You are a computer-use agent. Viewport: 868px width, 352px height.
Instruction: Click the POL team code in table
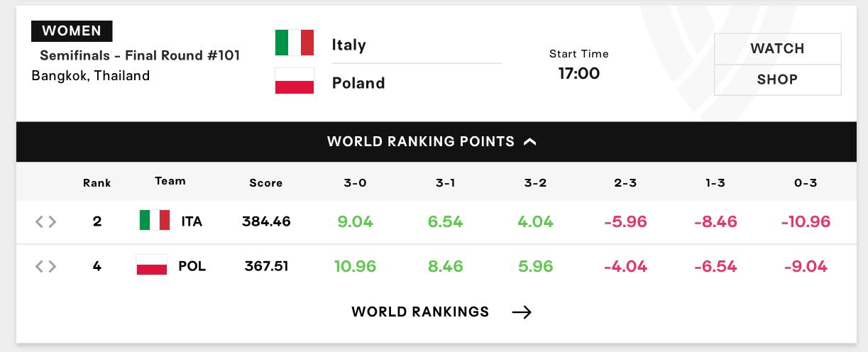(192, 267)
